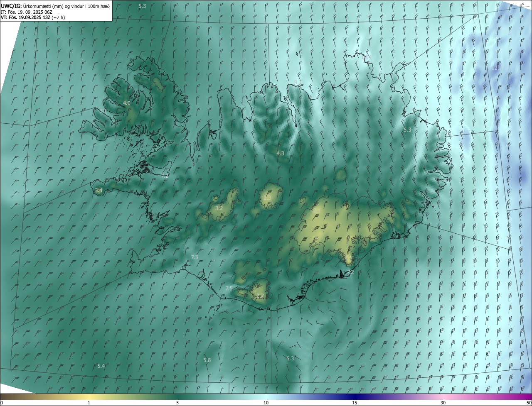The image size is (532, 406).
Task: Click the 3.4 value label on the western peninsula tip
Action: pyautogui.click(x=99, y=191)
